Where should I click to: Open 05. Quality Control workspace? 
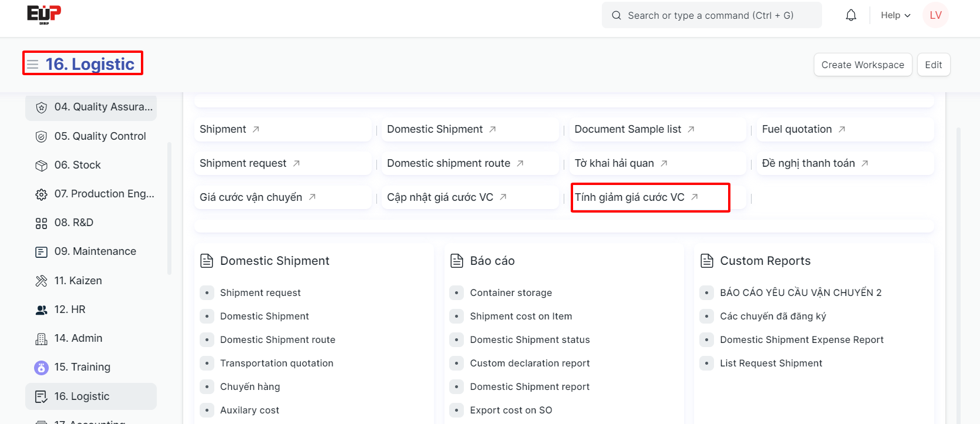[100, 136]
